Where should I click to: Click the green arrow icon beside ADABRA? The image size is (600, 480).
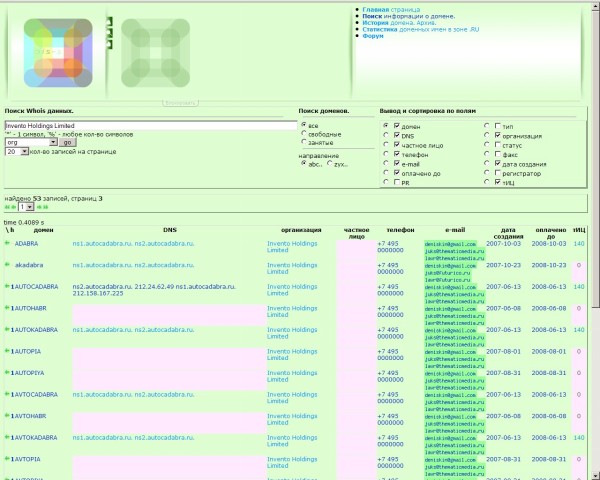pyautogui.click(x=8, y=243)
